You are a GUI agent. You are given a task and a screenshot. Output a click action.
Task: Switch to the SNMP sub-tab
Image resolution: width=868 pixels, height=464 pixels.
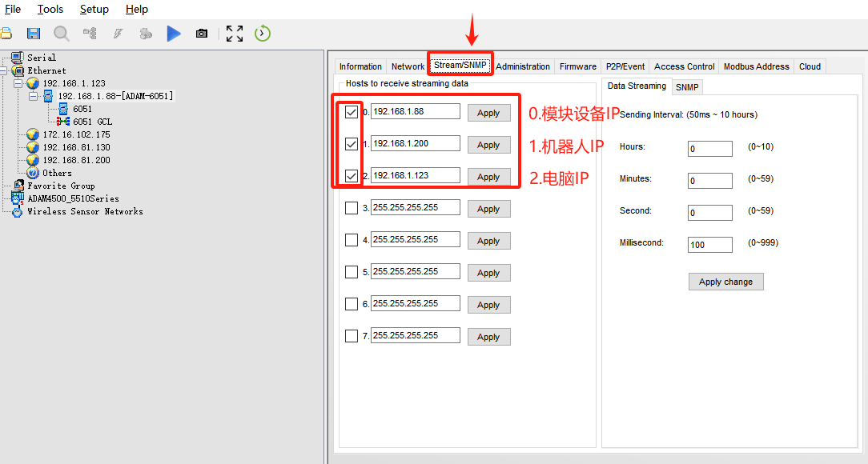[x=686, y=87]
